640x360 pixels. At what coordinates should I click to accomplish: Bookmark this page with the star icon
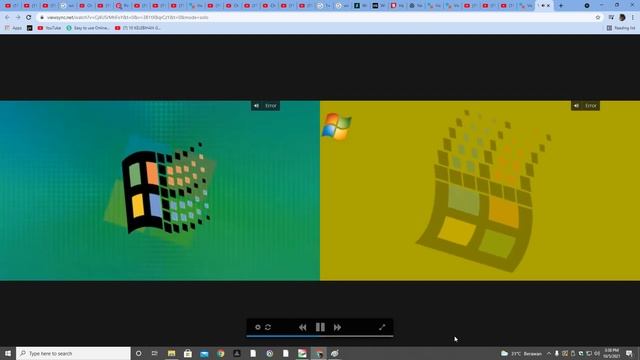point(598,18)
